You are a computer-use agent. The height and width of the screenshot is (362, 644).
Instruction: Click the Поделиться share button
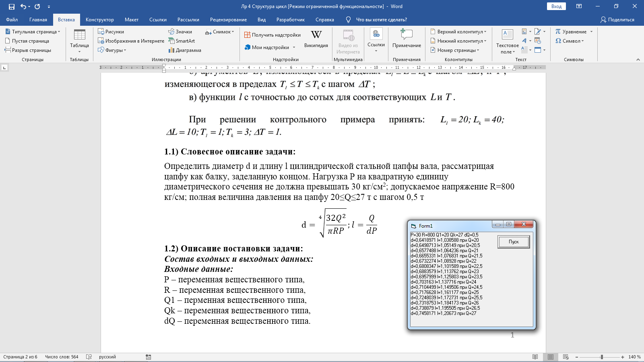617,19
